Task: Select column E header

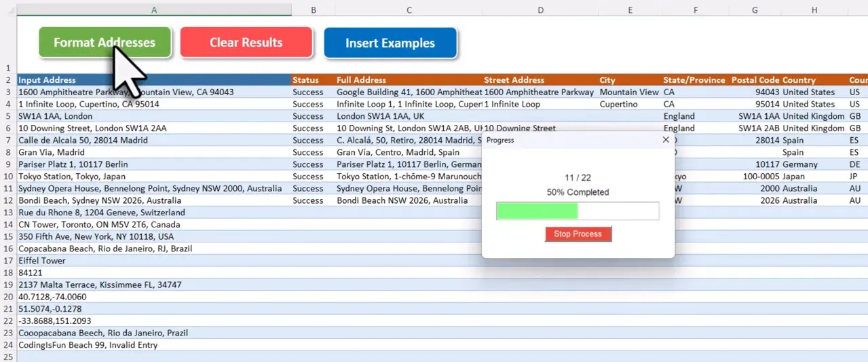Action: (x=630, y=10)
